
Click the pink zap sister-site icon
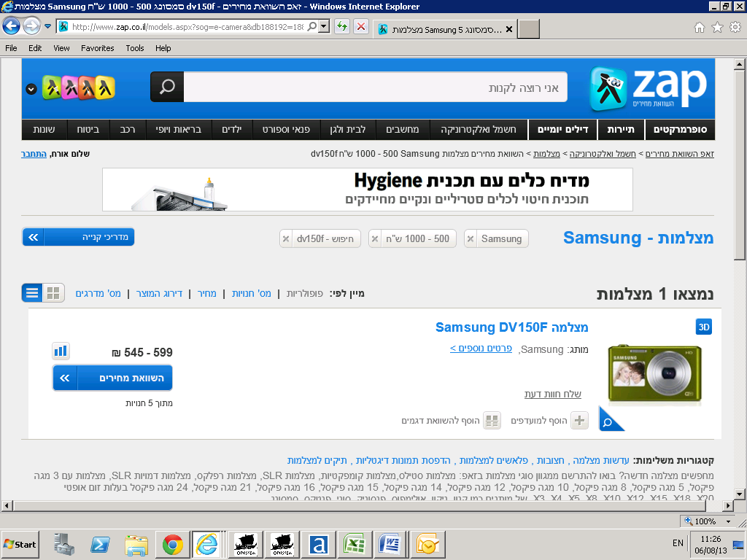70,87
